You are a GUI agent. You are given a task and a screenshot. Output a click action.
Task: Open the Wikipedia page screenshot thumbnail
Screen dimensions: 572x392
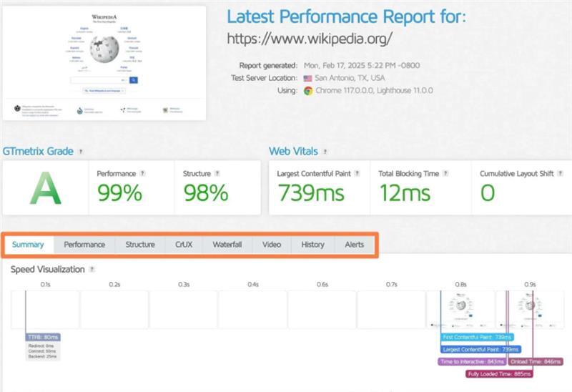pos(104,63)
